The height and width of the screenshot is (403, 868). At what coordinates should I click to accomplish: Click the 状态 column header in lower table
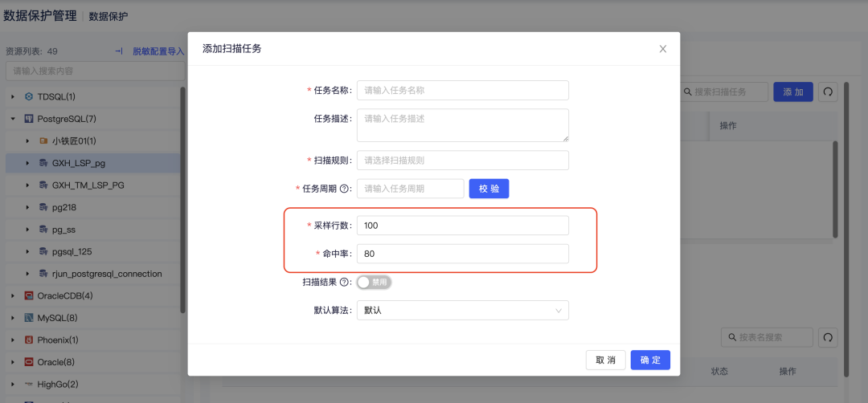719,372
